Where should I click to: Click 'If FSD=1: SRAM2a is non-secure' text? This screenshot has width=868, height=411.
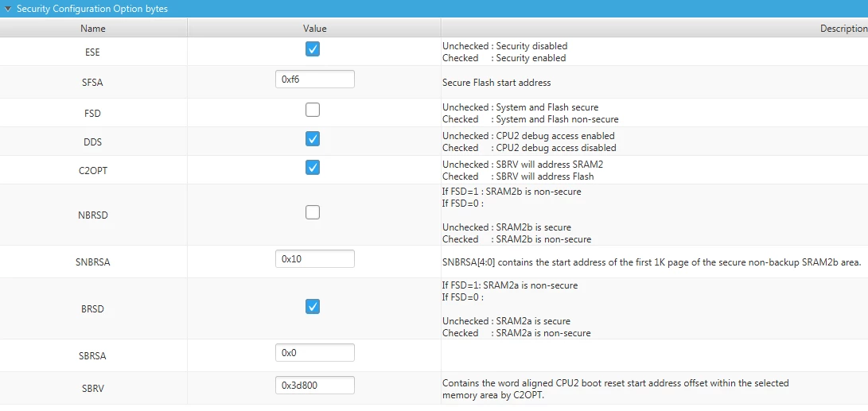(x=510, y=285)
